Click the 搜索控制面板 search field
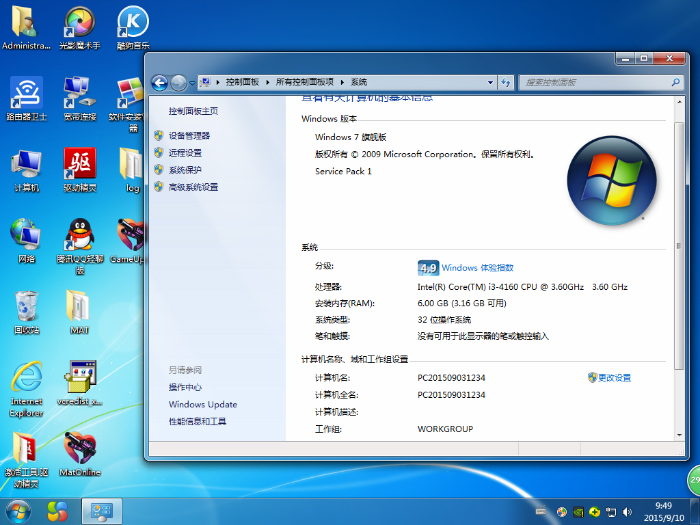This screenshot has width=700, height=525. tap(585, 82)
